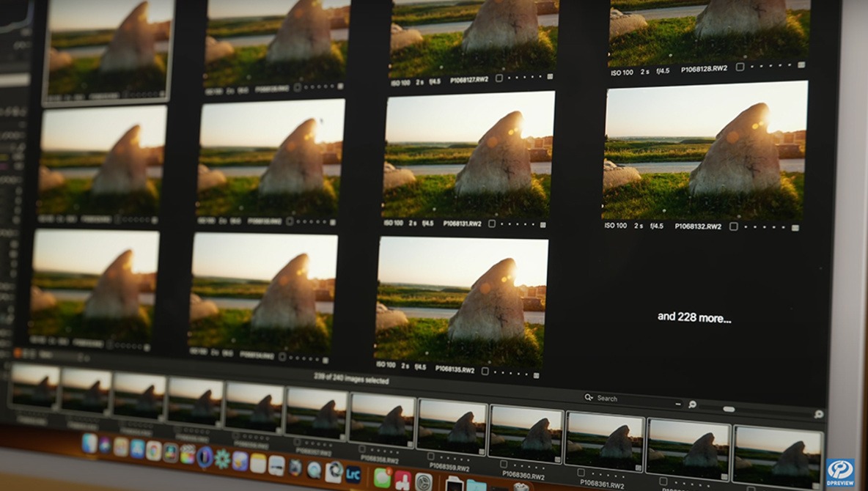The width and height of the screenshot is (868, 491).
Task: Toggle the filmstrip tag box above P1068359.RW2
Action: point(430,456)
